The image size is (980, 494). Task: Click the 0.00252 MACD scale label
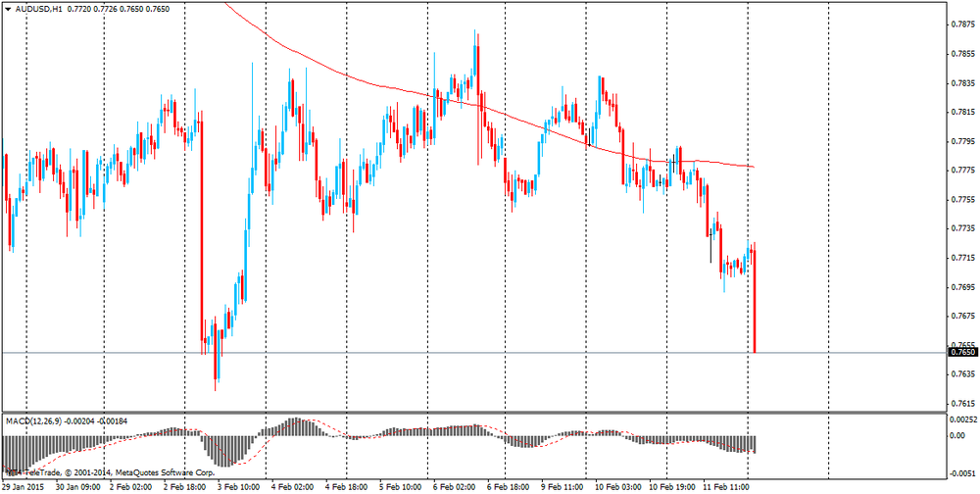tap(965, 419)
